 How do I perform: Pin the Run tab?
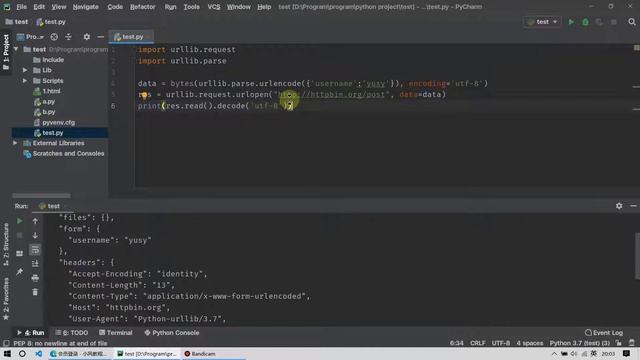click(20, 271)
